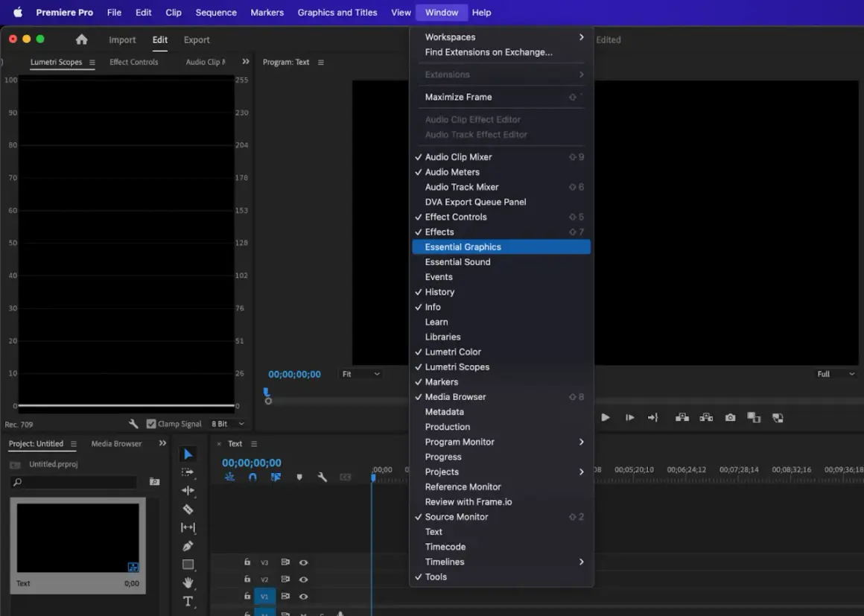Play the Program monitor
The width and height of the screenshot is (864, 616).
click(606, 418)
